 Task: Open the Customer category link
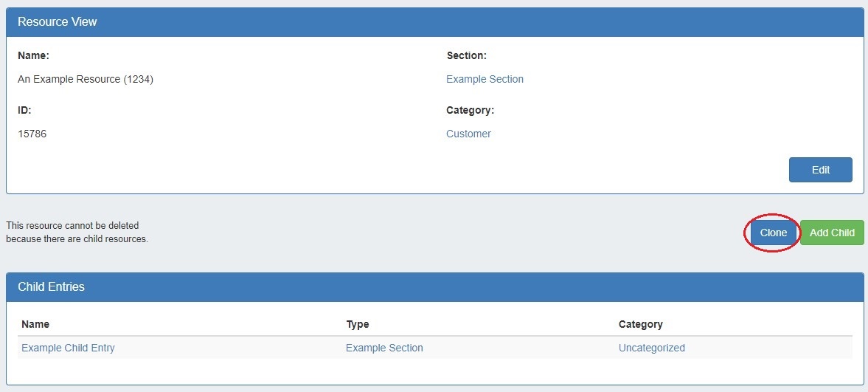point(468,134)
